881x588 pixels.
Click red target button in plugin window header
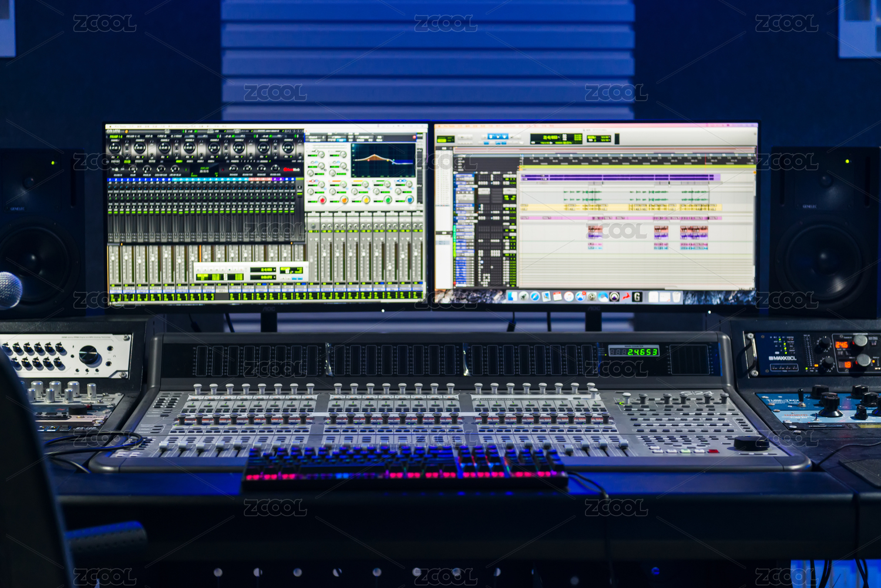415,137
